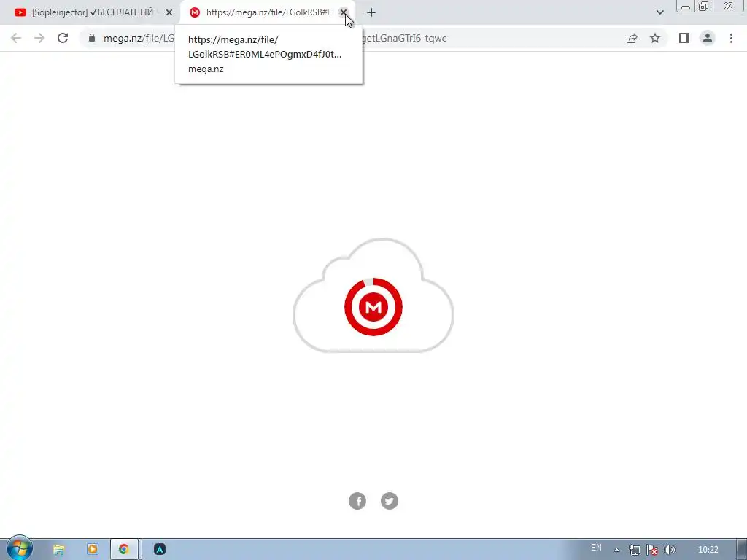
Task: Minimize the Chrome window
Action: point(686,6)
